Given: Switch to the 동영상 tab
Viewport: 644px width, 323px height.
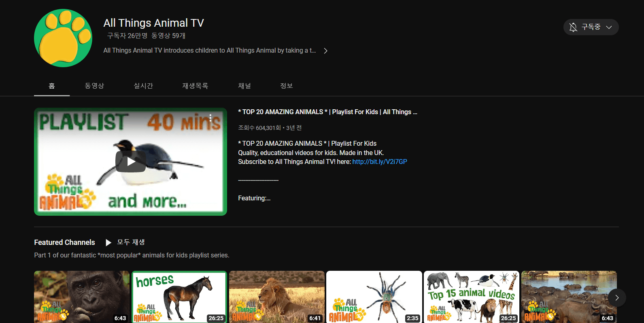Looking at the screenshot, I should [94, 86].
